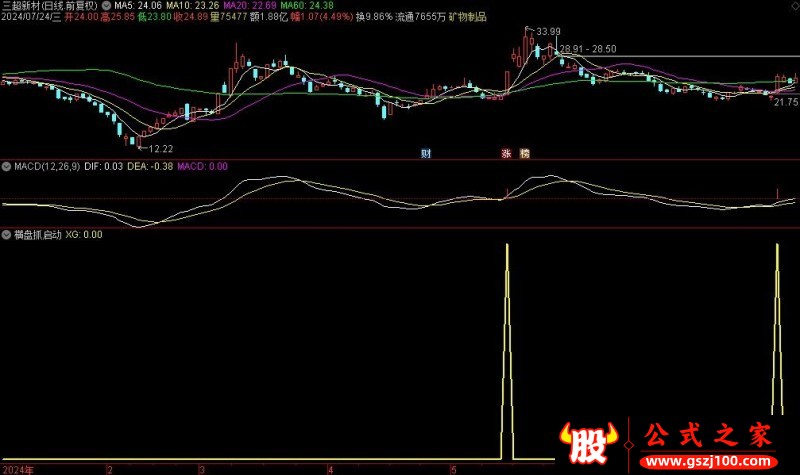This screenshot has width=800, height=475.
Task: Click the MA5: 24.06 label
Action: [138, 6]
